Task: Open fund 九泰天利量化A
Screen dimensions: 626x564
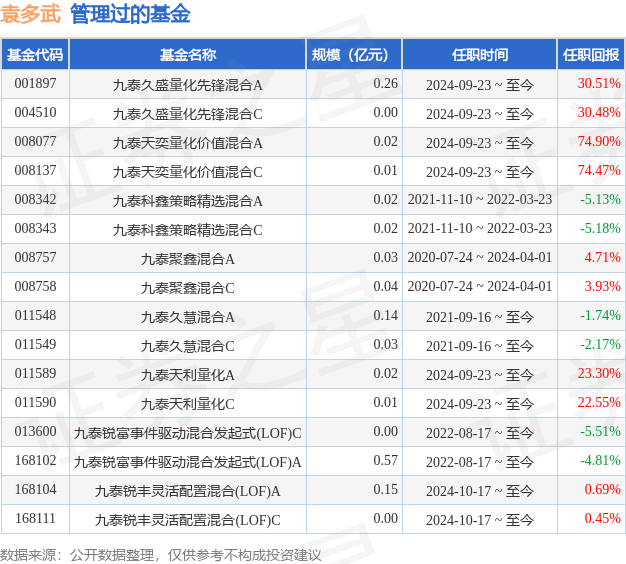Action: pyautogui.click(x=187, y=375)
